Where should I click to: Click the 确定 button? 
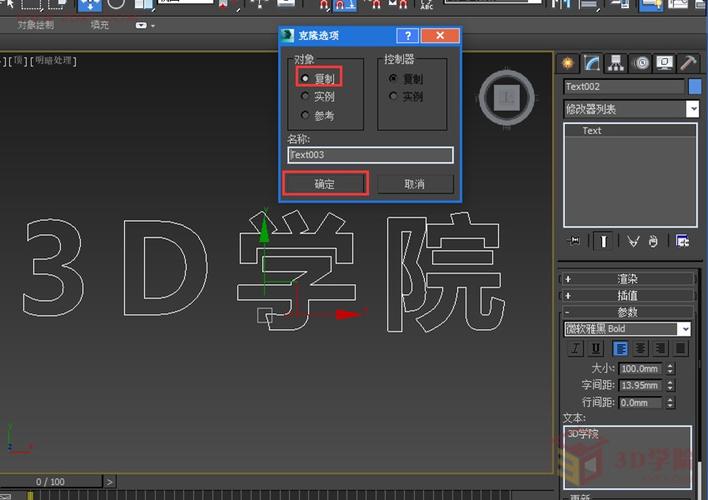click(x=325, y=184)
